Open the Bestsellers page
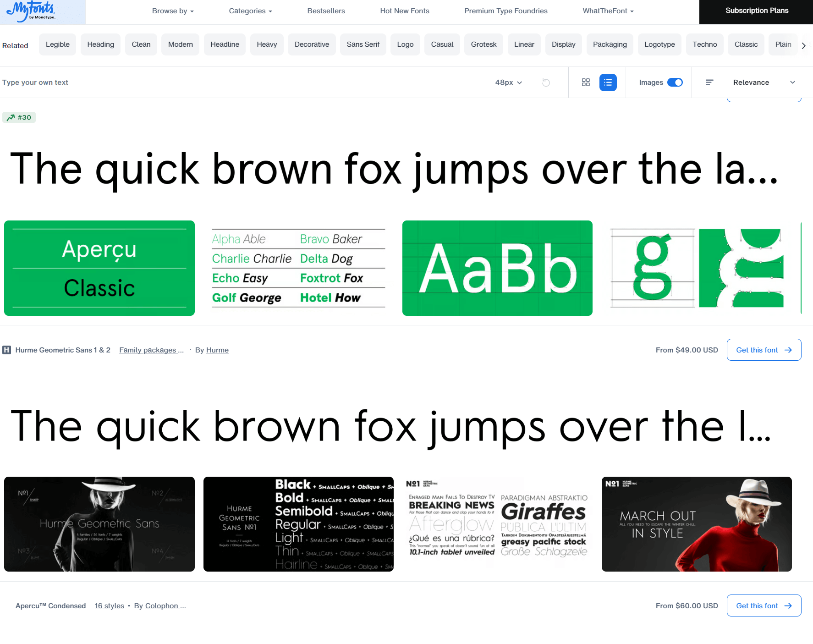Image resolution: width=813 pixels, height=644 pixels. point(326,11)
